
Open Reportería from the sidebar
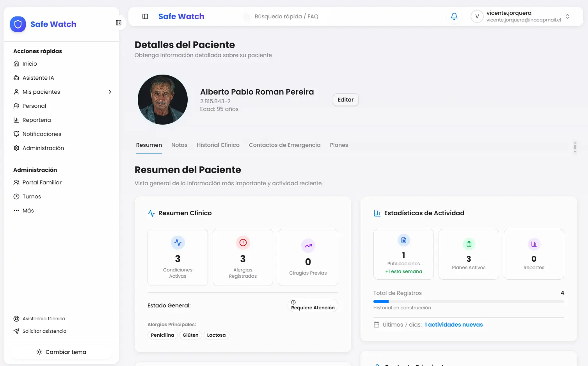[x=37, y=120]
